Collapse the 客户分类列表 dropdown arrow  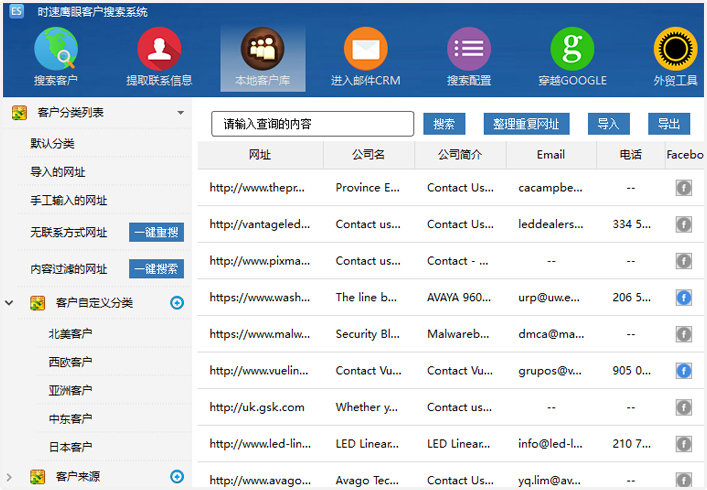[181, 113]
